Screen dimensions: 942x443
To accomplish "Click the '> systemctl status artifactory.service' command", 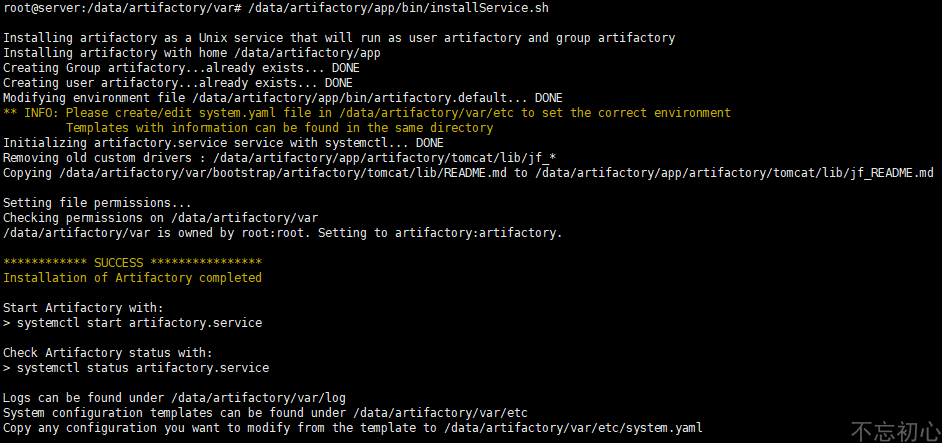I will (x=136, y=368).
